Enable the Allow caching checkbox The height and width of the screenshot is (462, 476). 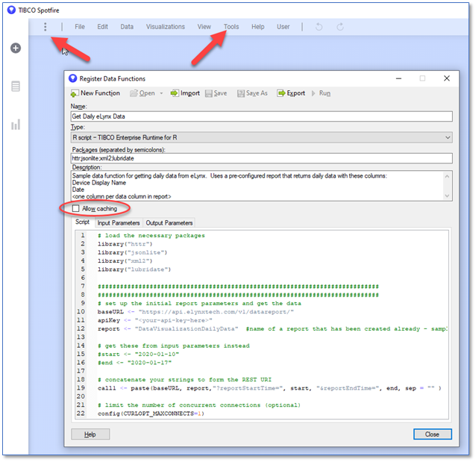click(75, 208)
